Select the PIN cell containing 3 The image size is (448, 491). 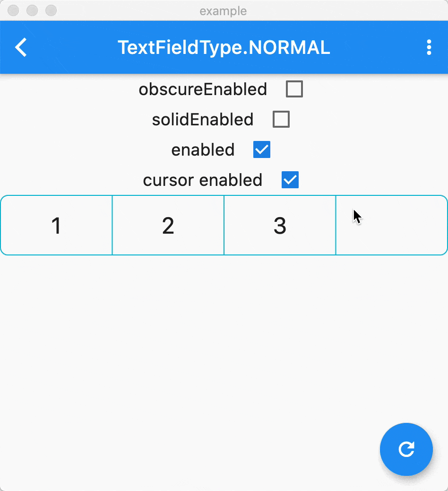pos(280,225)
